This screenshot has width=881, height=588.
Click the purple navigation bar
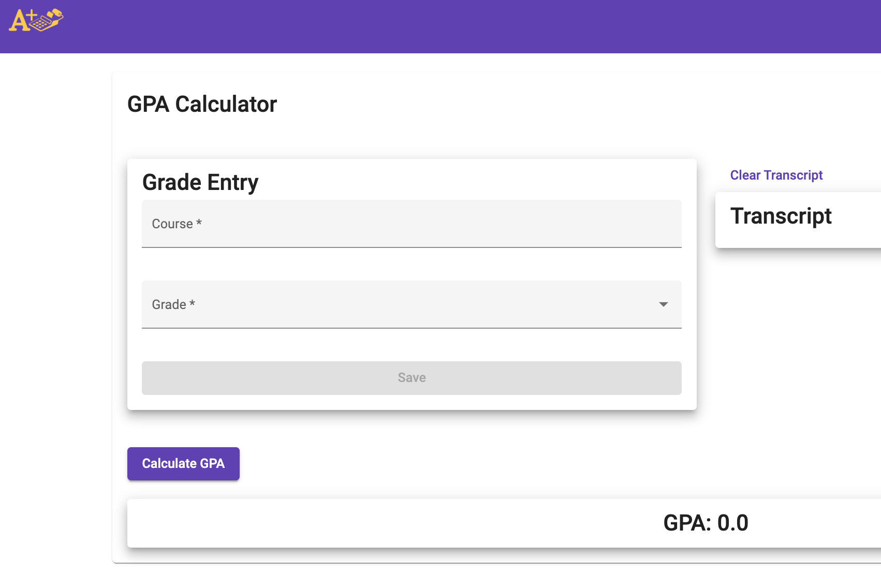440,26
